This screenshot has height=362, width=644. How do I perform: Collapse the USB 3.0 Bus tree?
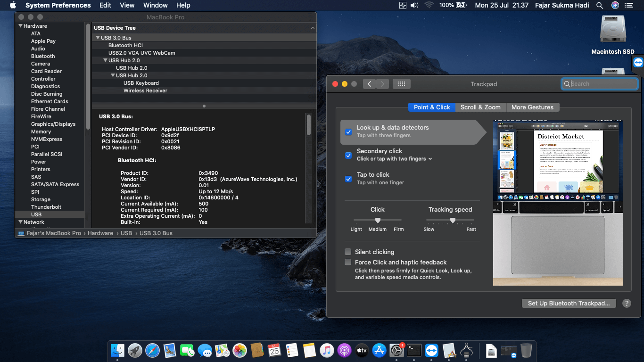98,38
